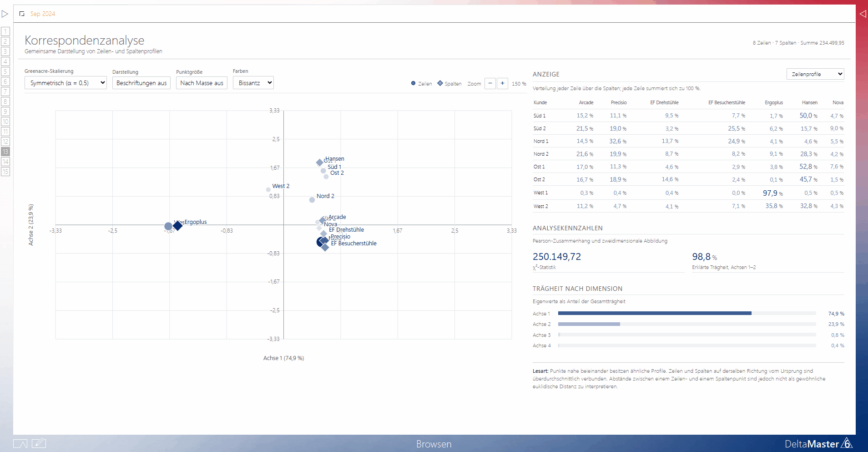Click the square icon beside Sep 2024
This screenshot has height=452, width=868.
[x=22, y=14]
